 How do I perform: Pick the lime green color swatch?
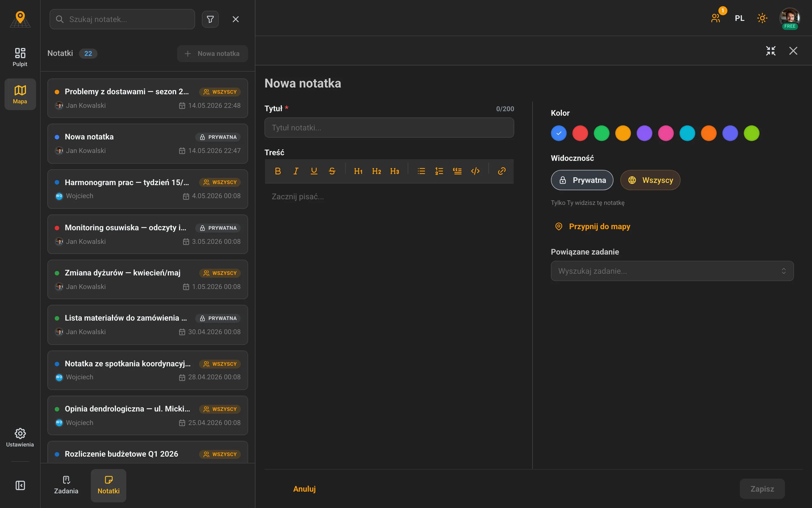752,133
